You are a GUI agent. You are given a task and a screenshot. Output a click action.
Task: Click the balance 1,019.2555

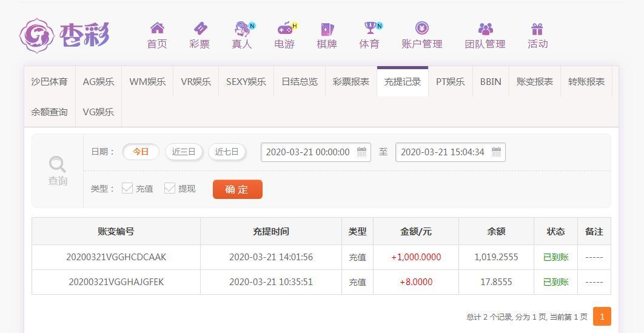point(496,257)
